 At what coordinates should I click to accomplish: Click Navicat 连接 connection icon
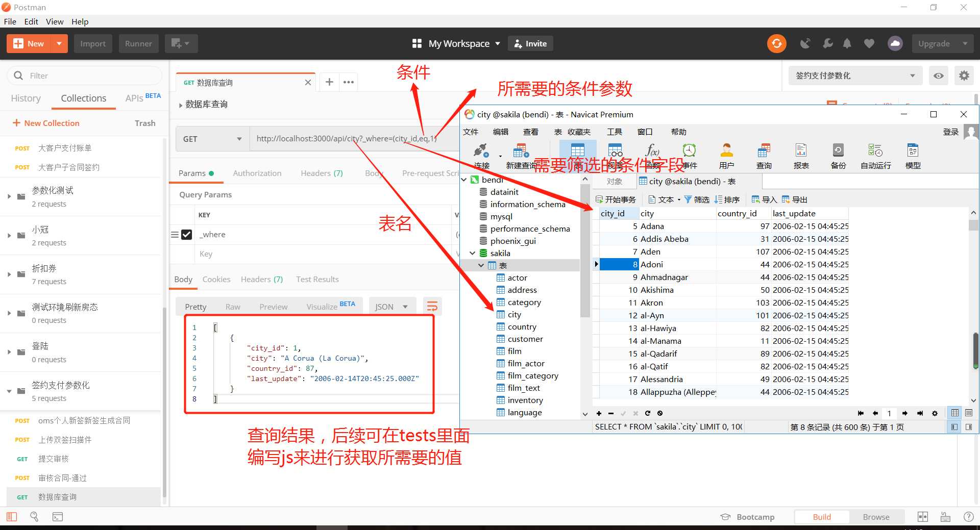(x=481, y=157)
